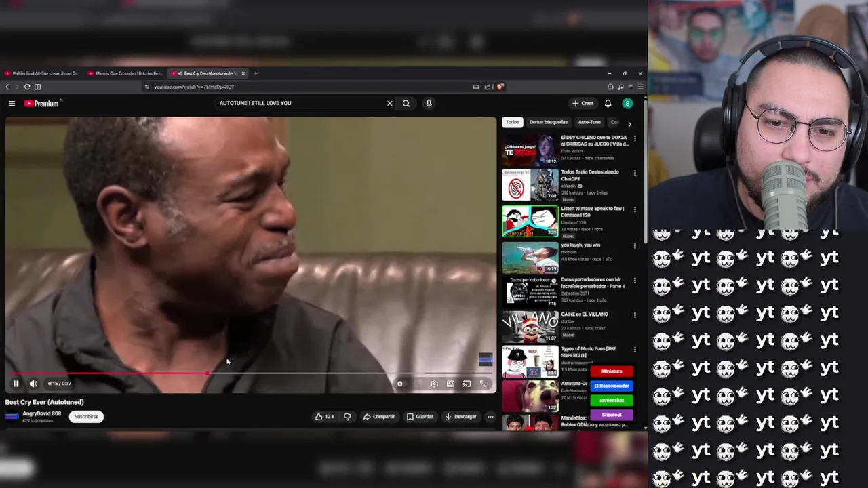Open options menu for Listen to many video
This screenshot has height=488, width=868.
(635, 209)
